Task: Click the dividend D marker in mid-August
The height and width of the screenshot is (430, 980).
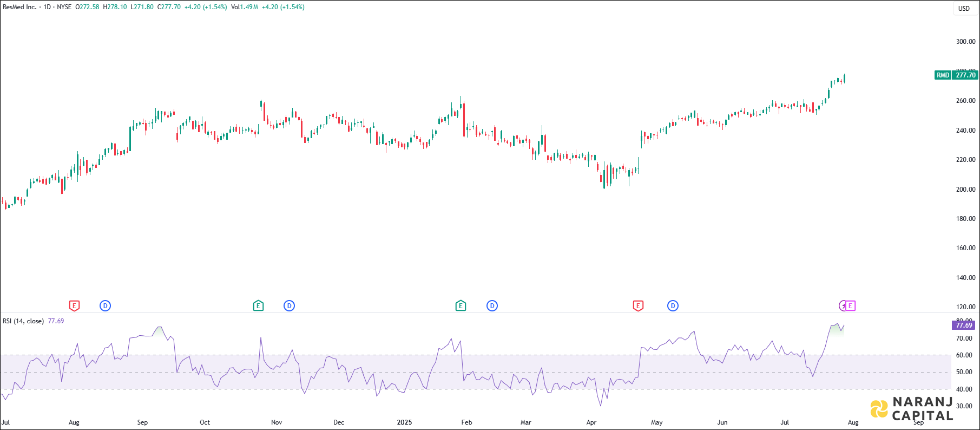Action: click(x=106, y=306)
